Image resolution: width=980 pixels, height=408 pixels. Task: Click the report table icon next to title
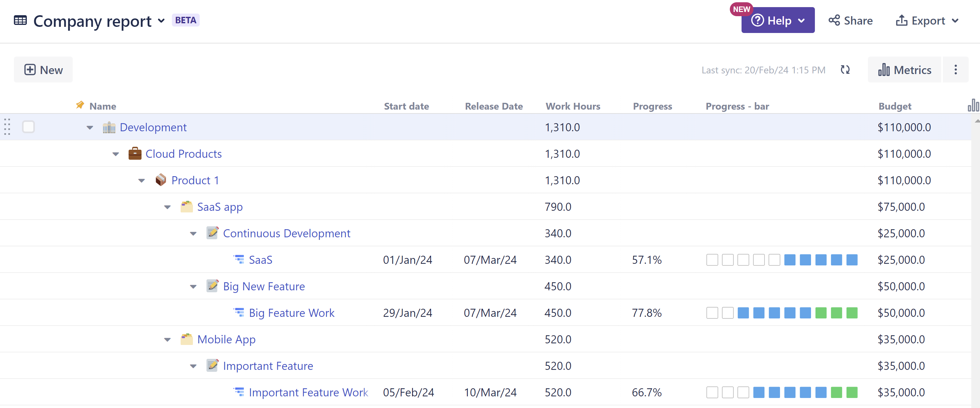(20, 20)
